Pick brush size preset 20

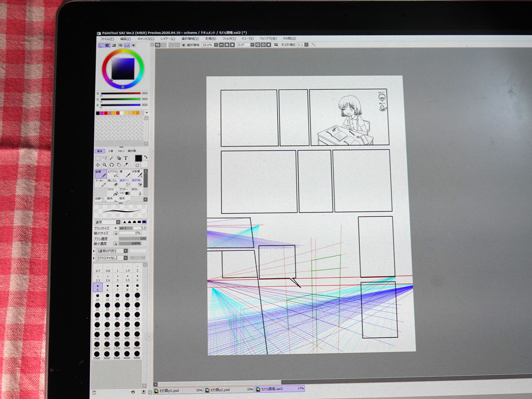click(x=137, y=296)
